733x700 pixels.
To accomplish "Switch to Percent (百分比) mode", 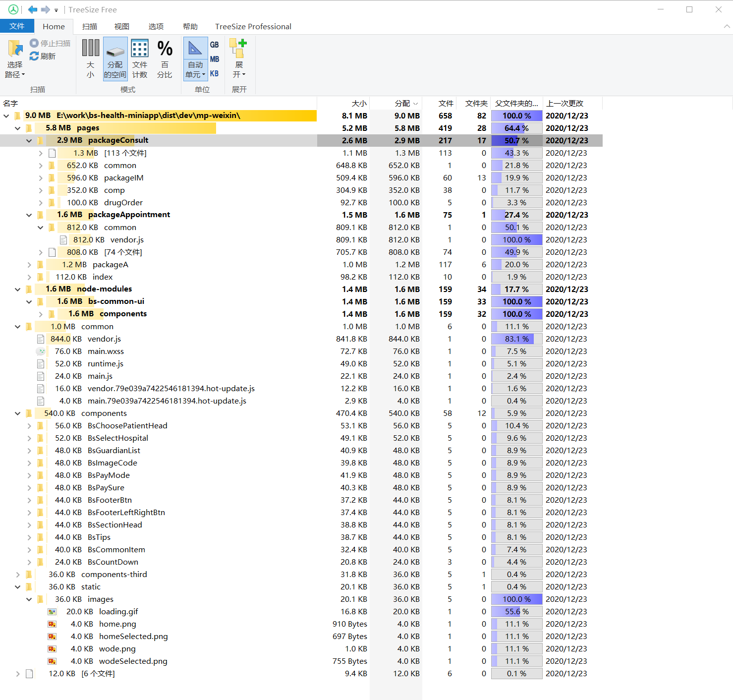I will click(165, 58).
